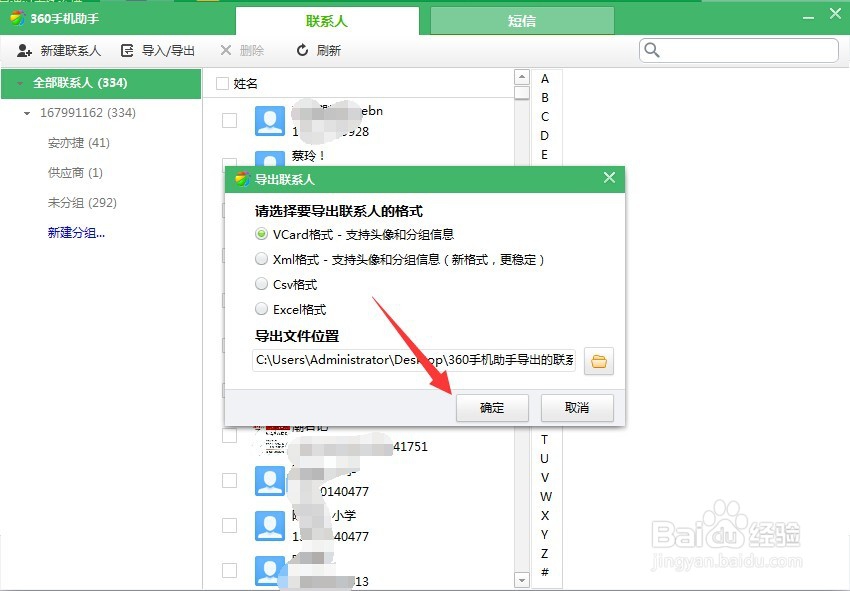Jump to letter T in index

[545, 440]
